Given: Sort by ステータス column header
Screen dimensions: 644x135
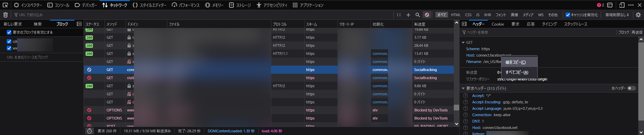Looking at the screenshot, I should [x=94, y=24].
